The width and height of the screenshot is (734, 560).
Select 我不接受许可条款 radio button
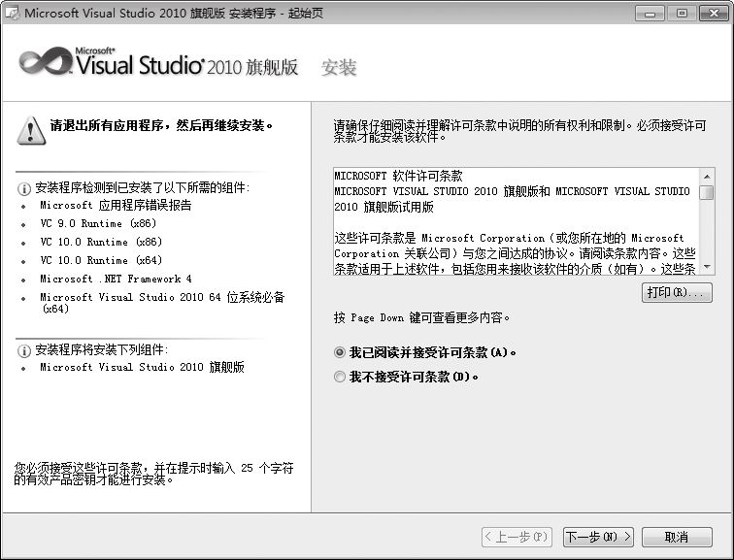click(x=339, y=377)
